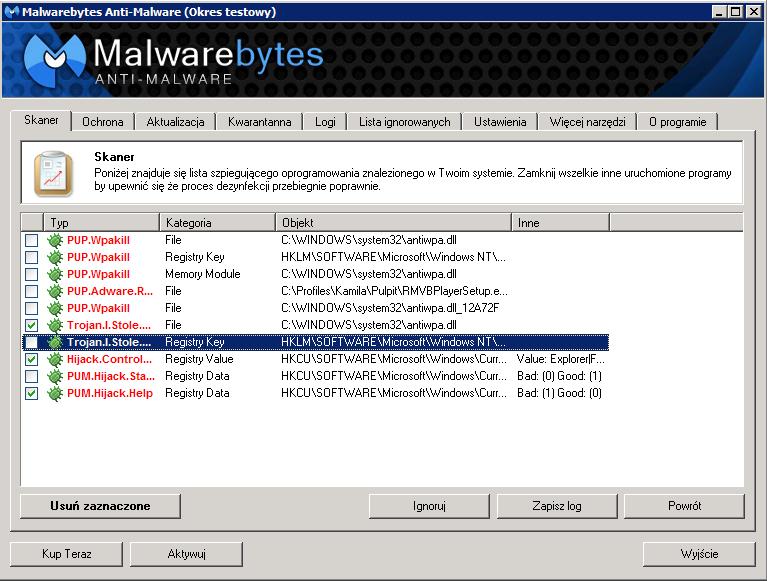Check the antiwpa.dll_12A72F row checkbox
The width and height of the screenshot is (767, 581).
pyautogui.click(x=31, y=309)
